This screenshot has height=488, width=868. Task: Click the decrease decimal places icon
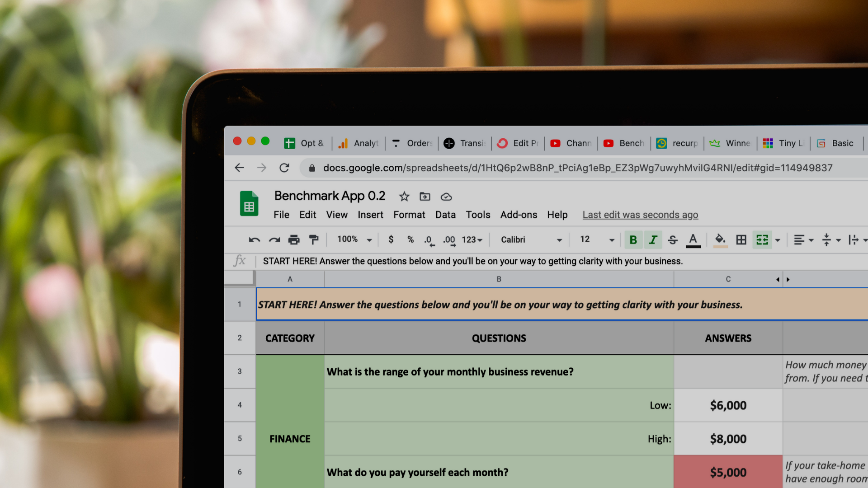[x=429, y=240]
